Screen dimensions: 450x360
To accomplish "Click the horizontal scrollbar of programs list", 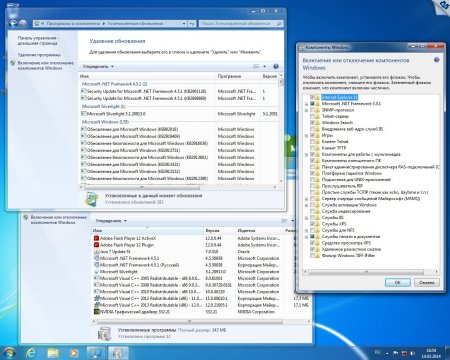I will 189,322.
